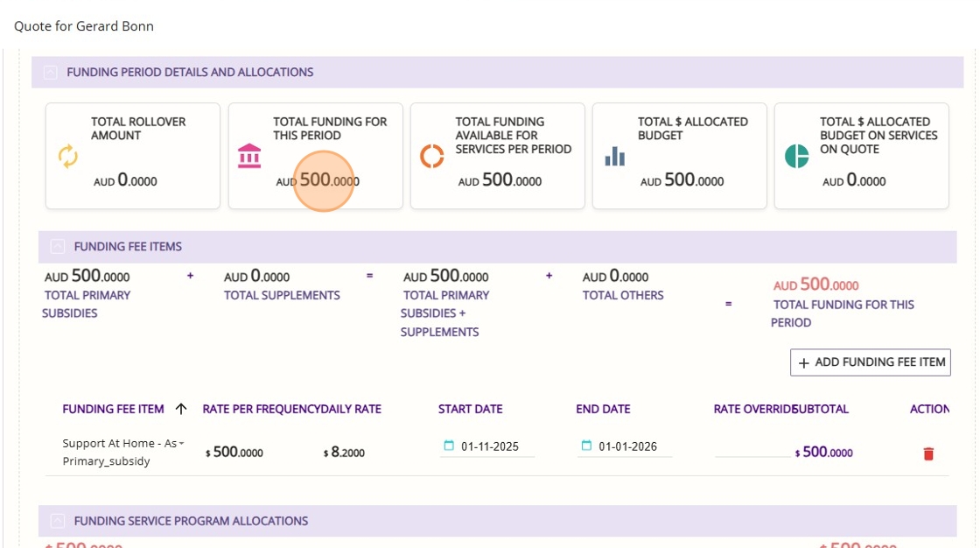The image size is (980, 548).
Task: Delete the Support At Home fee item
Action: click(x=928, y=453)
